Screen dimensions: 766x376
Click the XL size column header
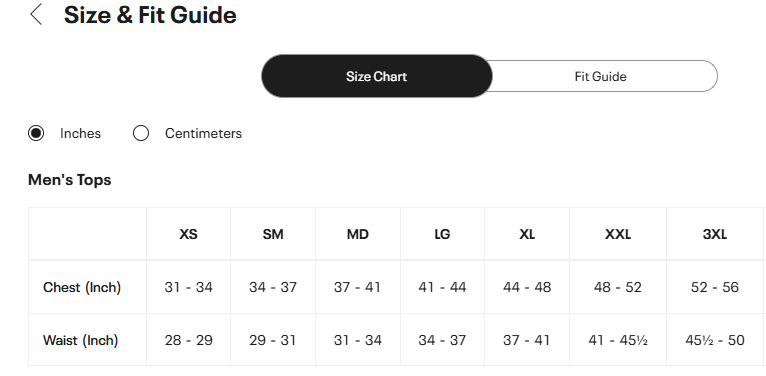527,234
